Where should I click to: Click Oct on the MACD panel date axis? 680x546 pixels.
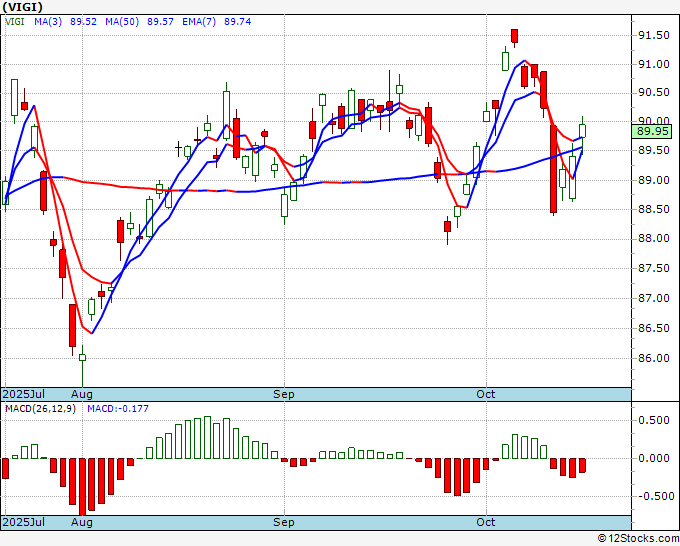[x=485, y=522]
